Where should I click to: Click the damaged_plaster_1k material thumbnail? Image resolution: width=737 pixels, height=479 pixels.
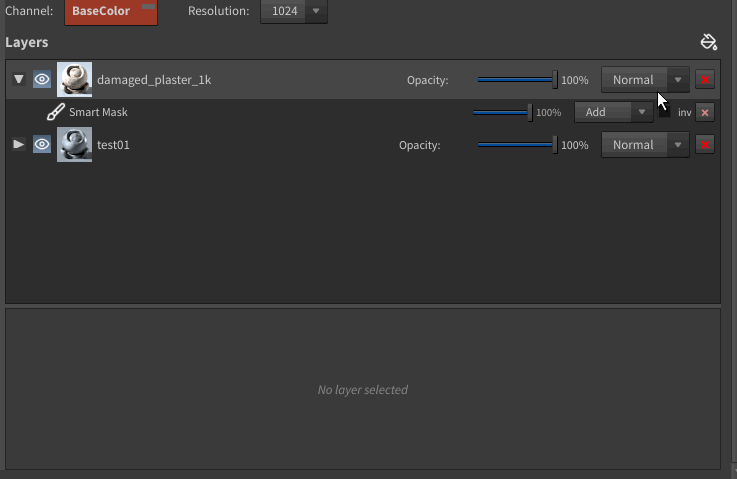[x=74, y=80]
